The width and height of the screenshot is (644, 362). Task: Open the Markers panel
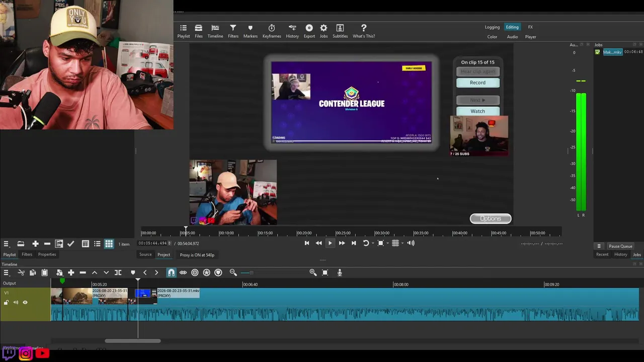(x=250, y=31)
